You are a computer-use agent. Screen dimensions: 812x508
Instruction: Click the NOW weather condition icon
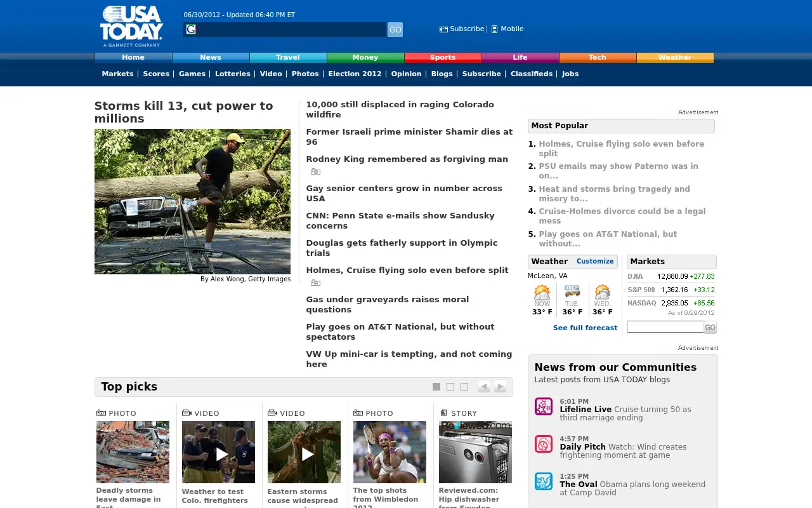[542, 292]
